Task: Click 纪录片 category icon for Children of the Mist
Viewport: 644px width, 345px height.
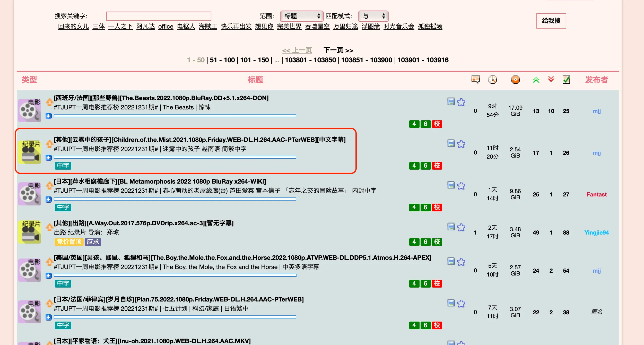Action: point(29,152)
